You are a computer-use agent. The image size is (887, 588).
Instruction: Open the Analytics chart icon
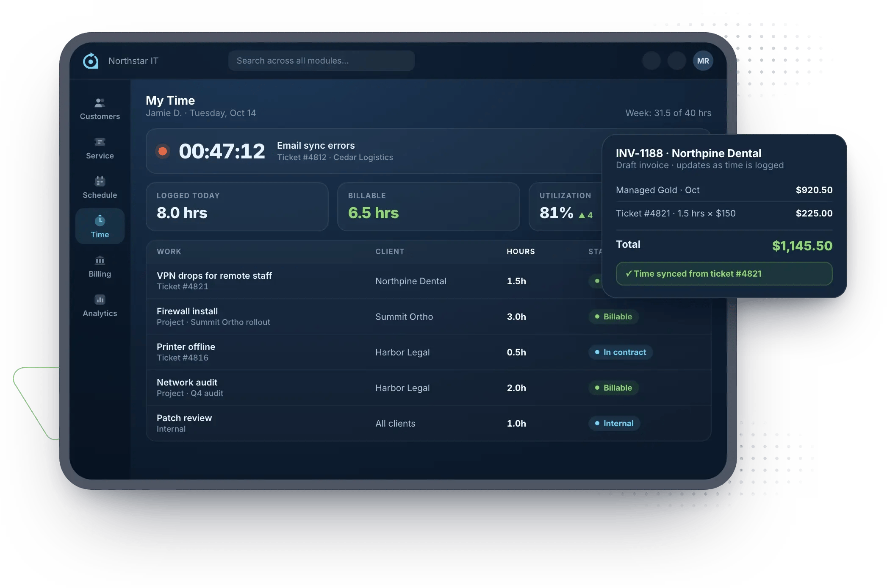pos(100,300)
